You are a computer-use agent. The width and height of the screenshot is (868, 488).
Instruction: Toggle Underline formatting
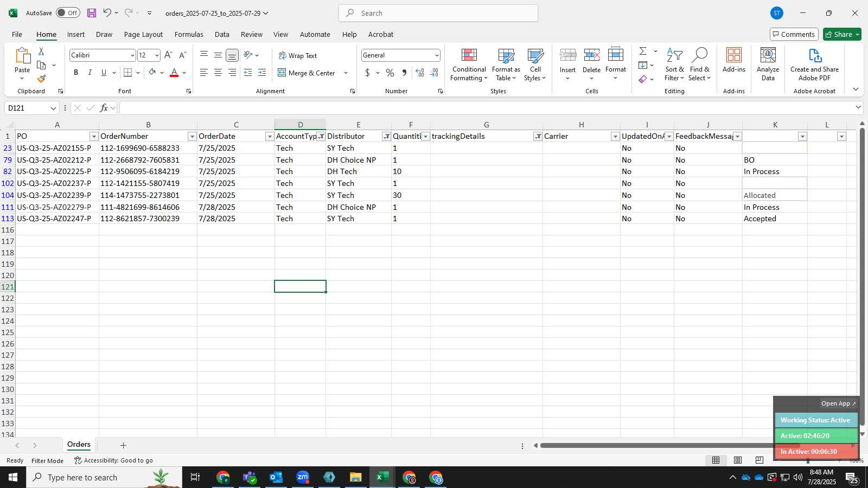(104, 73)
